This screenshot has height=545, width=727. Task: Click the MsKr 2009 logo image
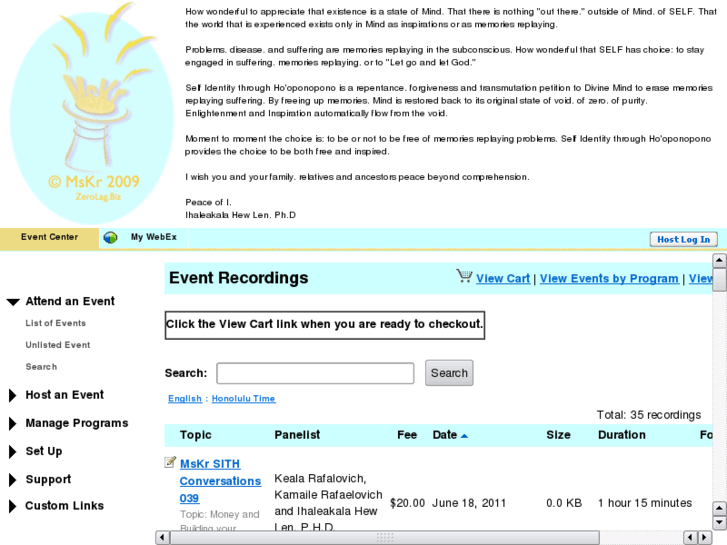coord(92,114)
